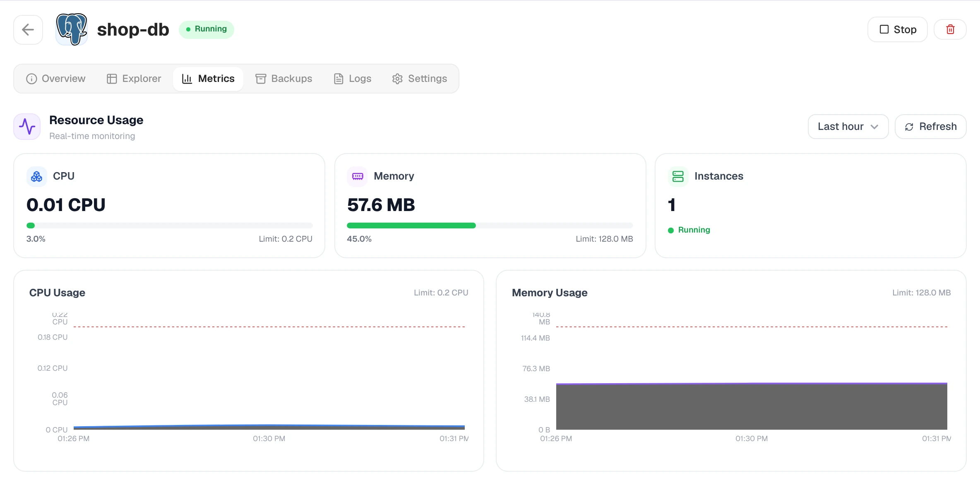Click the shop-db database title
The height and width of the screenshot is (504, 980).
coord(133,29)
